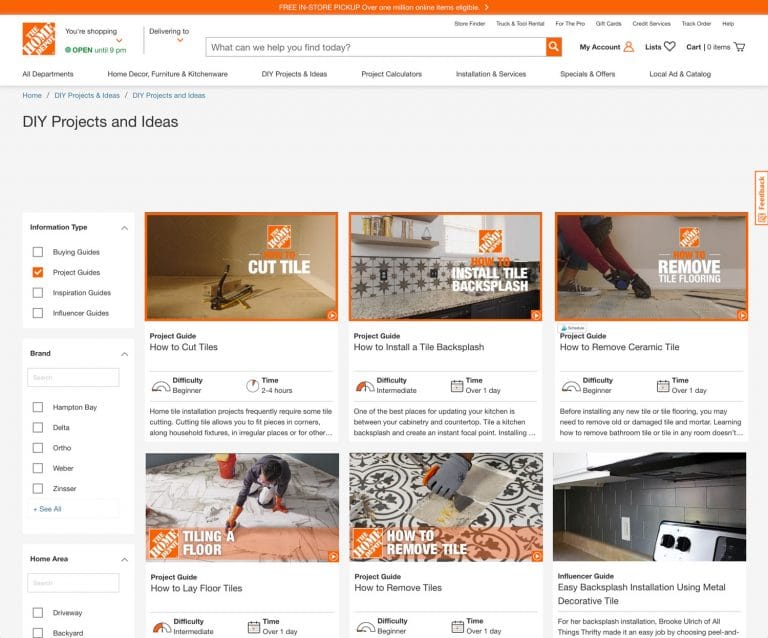Click the Store Finder link

[x=469, y=23]
